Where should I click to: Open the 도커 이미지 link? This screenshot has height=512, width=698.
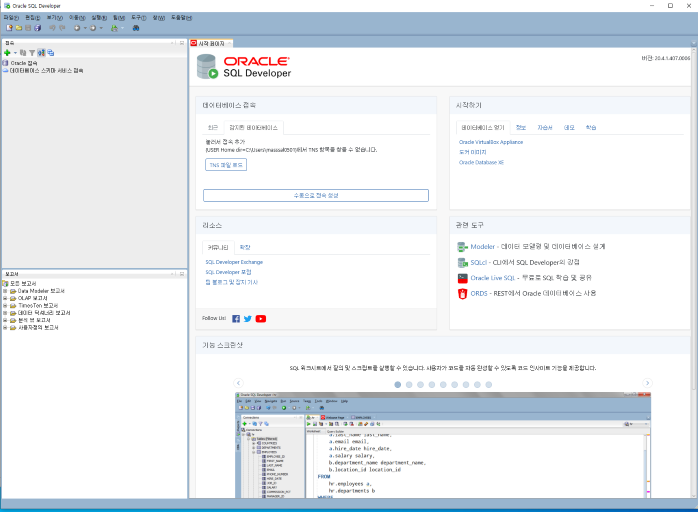473,152
